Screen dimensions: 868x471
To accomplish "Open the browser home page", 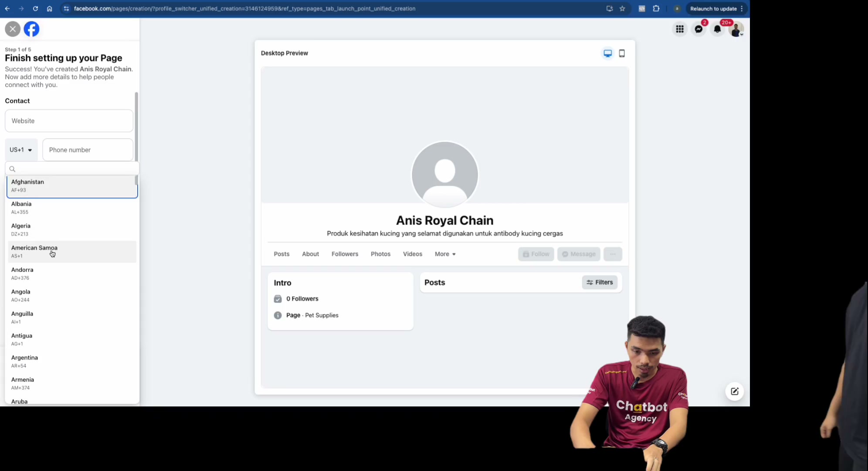I will pyautogui.click(x=50, y=9).
